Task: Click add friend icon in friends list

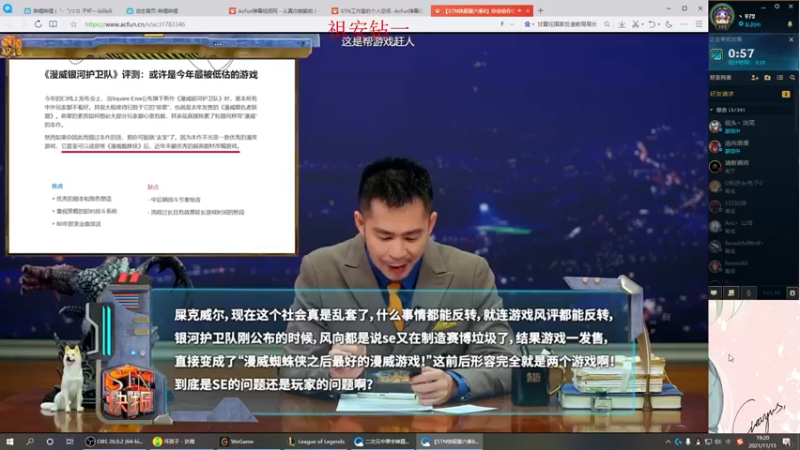Action: point(755,78)
